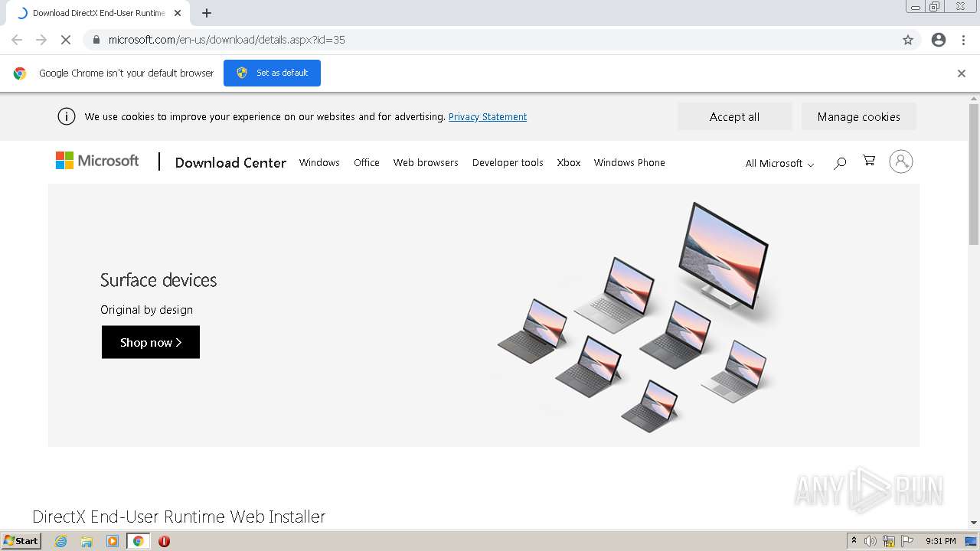The height and width of the screenshot is (551, 980).
Task: Click the page vertical scrollbar
Action: [974, 174]
